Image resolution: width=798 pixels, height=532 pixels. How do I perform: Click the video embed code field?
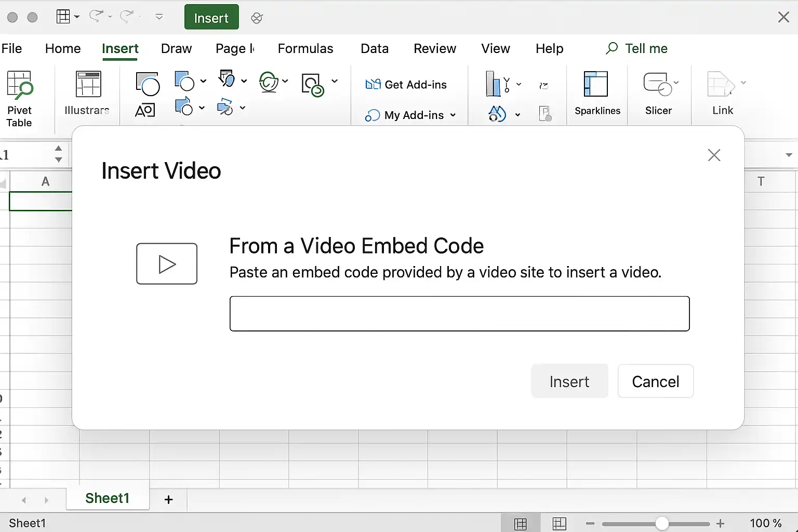pyautogui.click(x=459, y=314)
